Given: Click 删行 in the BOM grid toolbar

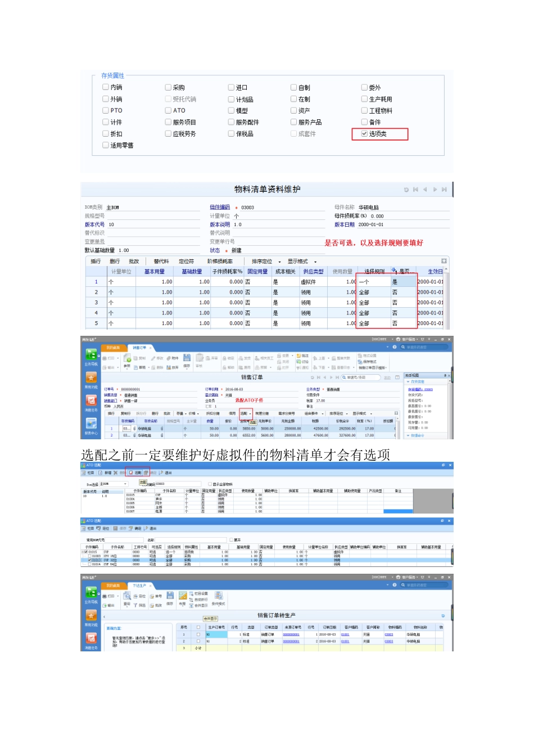Looking at the screenshot, I should coord(115,261).
